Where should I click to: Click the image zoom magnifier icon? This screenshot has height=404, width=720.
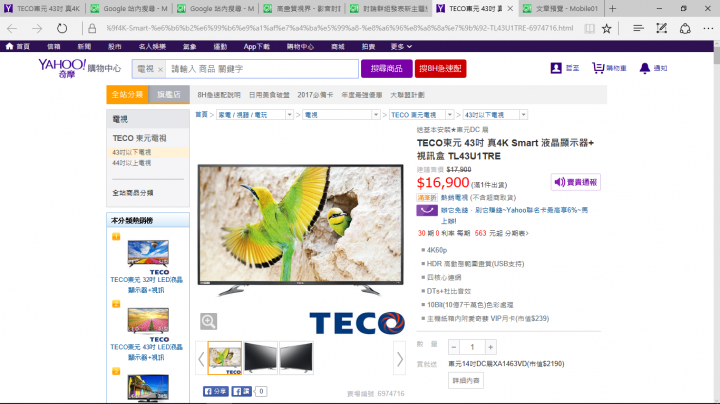click(208, 321)
